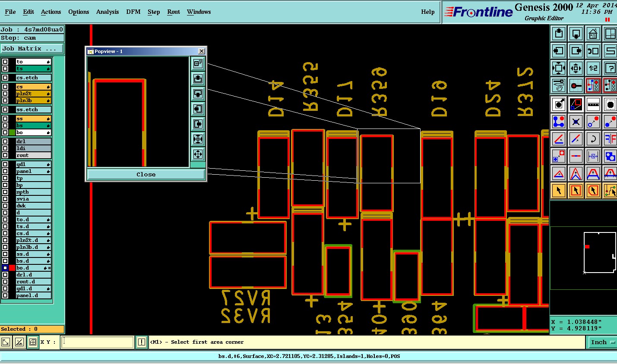Click the wrench and palette settings icon

click(559, 85)
